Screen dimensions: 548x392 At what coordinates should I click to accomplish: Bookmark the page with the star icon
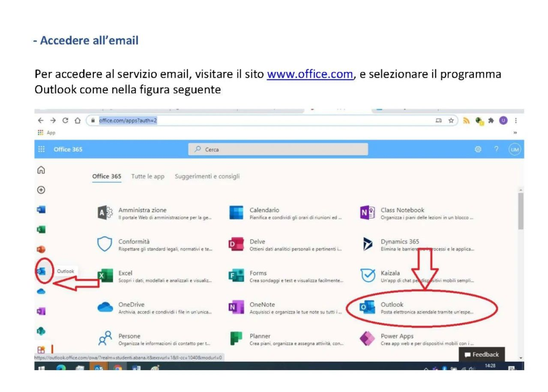pyautogui.click(x=451, y=121)
